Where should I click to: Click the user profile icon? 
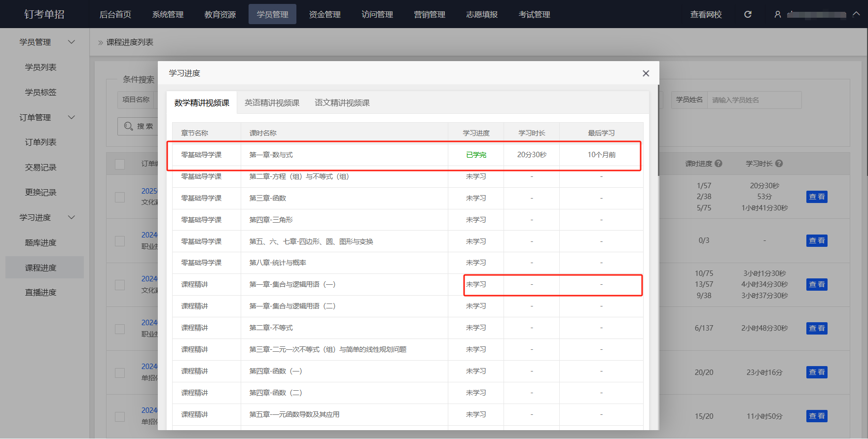pyautogui.click(x=778, y=14)
